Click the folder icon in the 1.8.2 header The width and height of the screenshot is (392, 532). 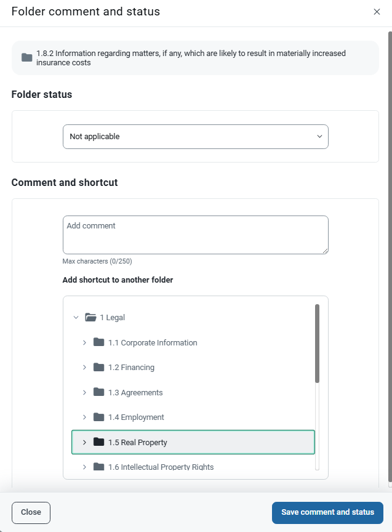click(x=26, y=58)
